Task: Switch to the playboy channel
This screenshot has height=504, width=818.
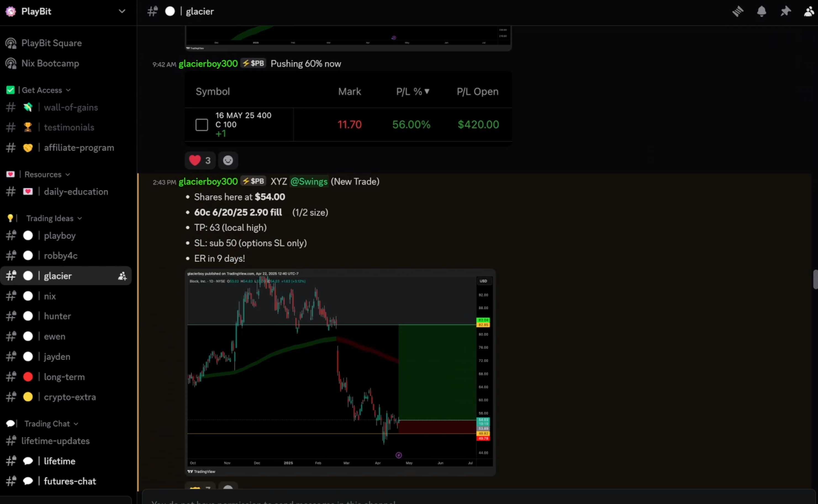Action: click(x=60, y=236)
